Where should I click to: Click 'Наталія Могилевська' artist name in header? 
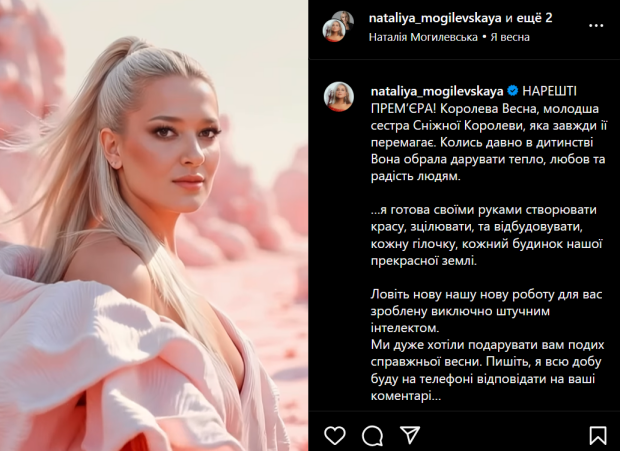[423, 37]
